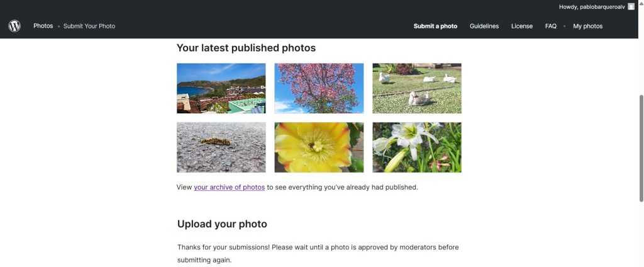Screen dimensions: 644x267
Task: Click the Upload your photo heading
Action: (222, 224)
